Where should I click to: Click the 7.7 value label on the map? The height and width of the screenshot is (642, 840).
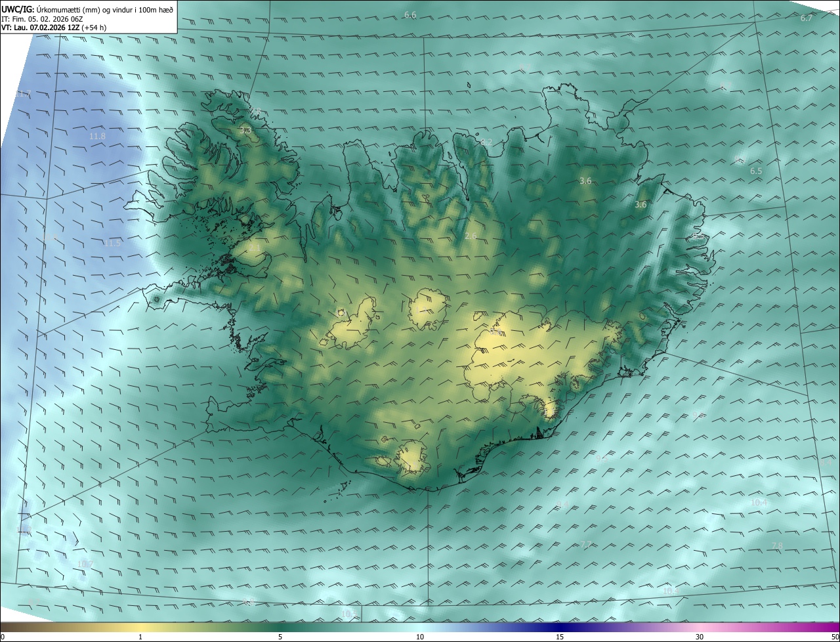(x=586, y=544)
